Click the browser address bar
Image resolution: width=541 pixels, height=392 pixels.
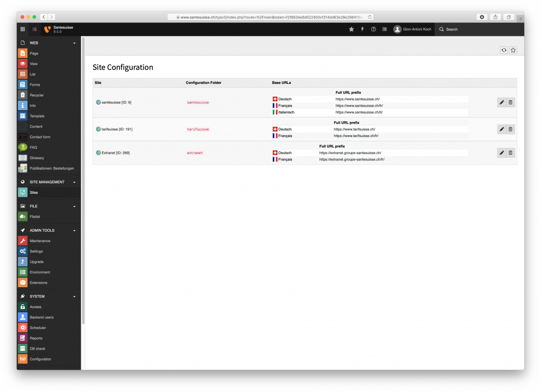pos(270,17)
